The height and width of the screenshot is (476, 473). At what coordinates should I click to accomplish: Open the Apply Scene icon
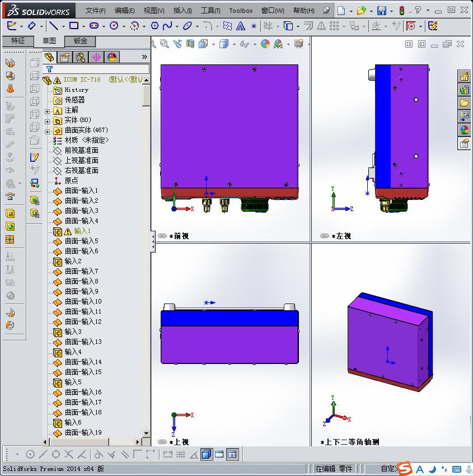[278, 44]
